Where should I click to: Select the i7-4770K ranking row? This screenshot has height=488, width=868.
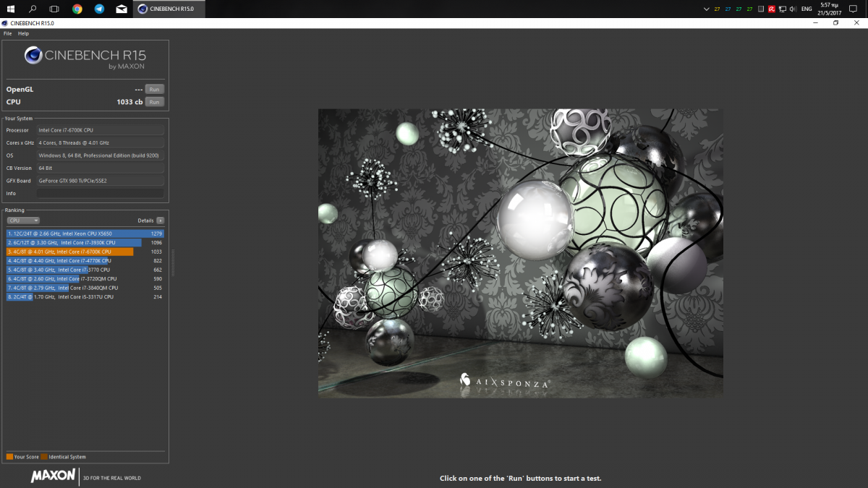point(85,261)
